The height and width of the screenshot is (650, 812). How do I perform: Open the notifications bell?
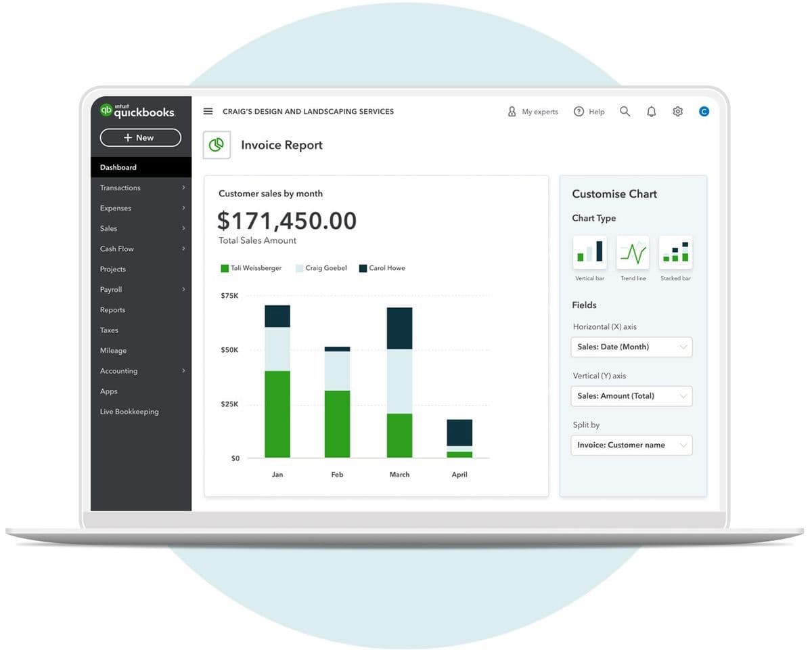click(651, 111)
